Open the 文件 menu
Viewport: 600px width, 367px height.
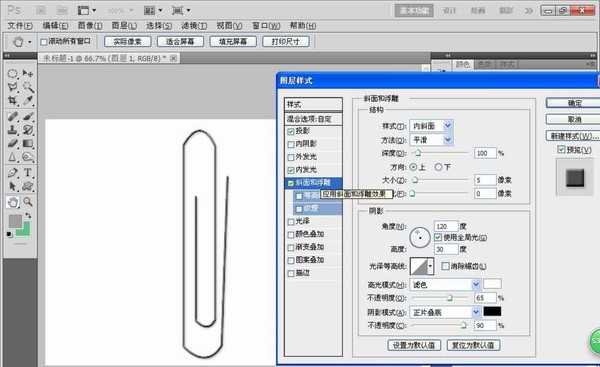[20, 26]
